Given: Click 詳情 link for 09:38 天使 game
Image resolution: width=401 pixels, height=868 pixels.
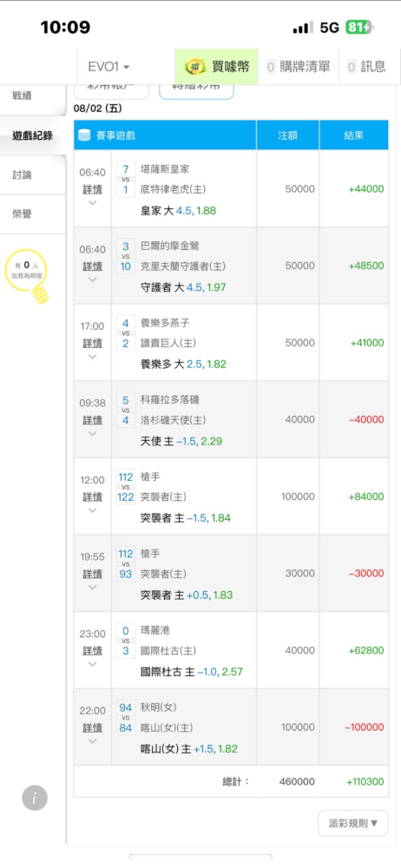Looking at the screenshot, I should click(x=93, y=419).
